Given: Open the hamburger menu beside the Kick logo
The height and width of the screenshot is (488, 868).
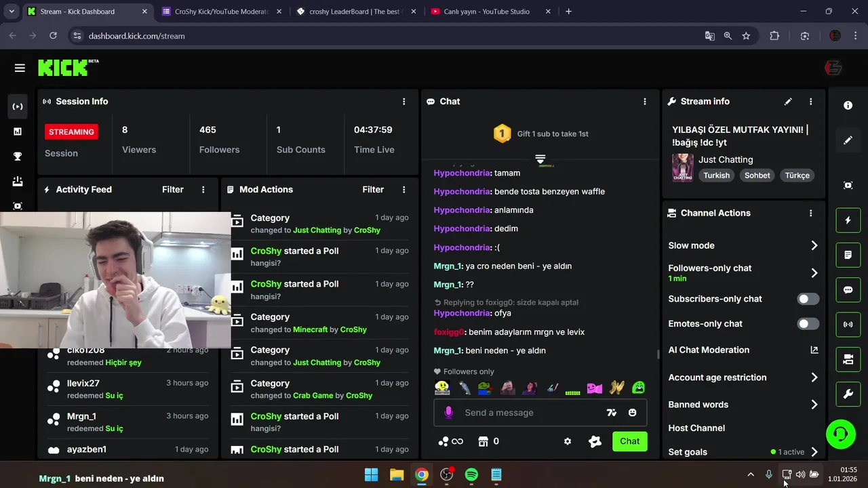Looking at the screenshot, I should pyautogui.click(x=20, y=68).
